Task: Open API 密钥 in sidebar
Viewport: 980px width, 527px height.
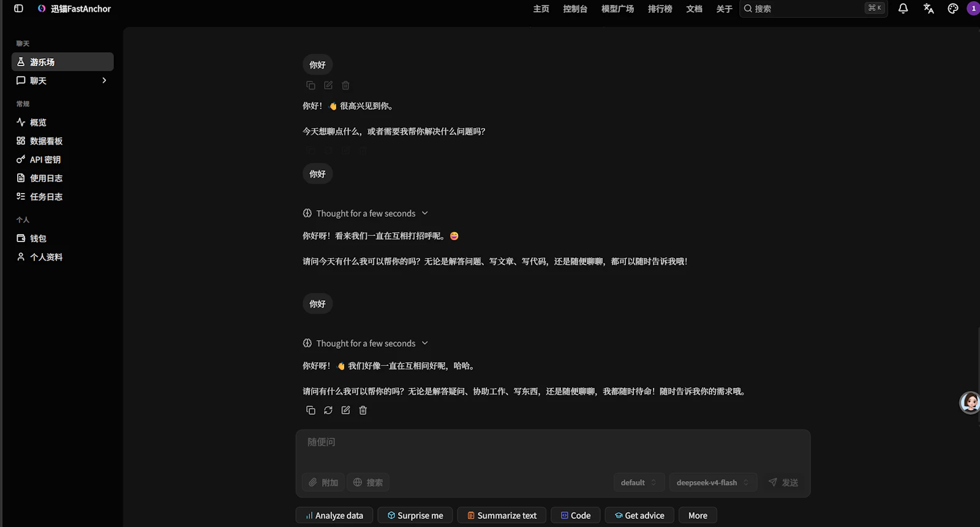Action: (62, 159)
